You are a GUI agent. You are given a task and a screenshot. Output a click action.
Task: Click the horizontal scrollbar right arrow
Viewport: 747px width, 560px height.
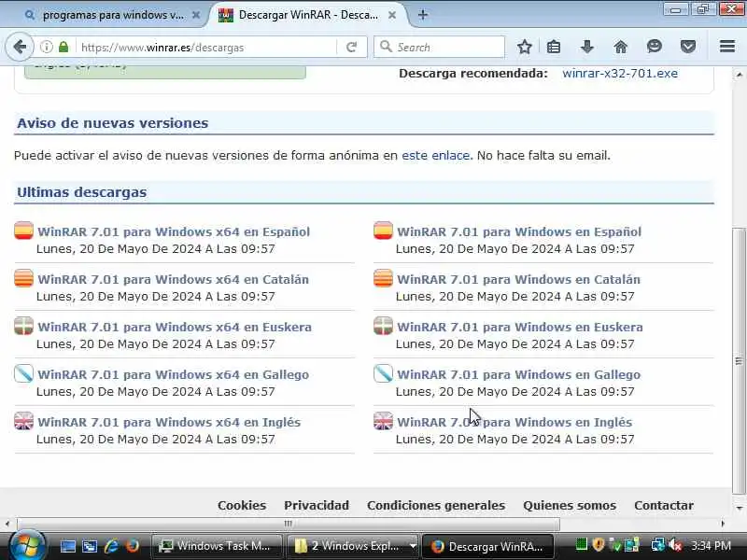click(723, 524)
